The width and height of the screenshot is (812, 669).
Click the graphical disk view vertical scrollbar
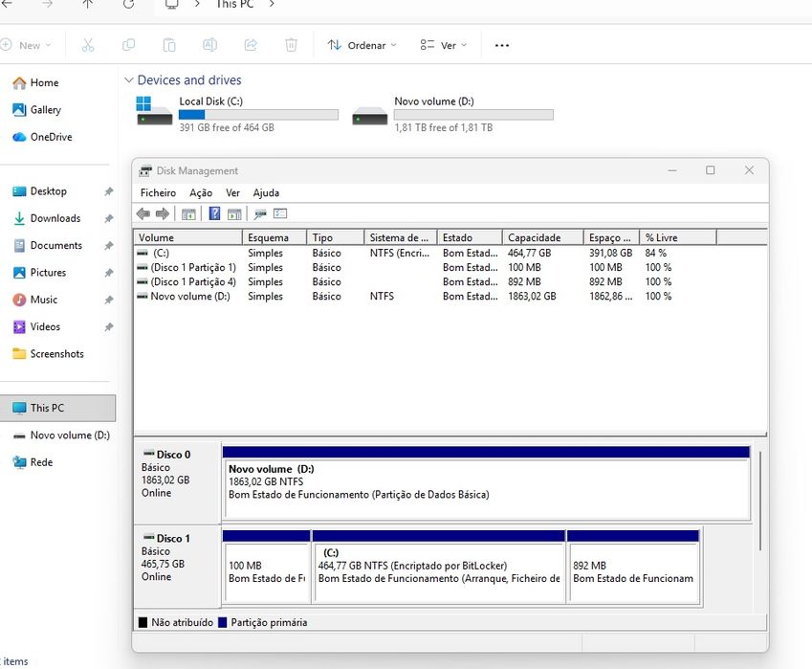click(x=759, y=501)
